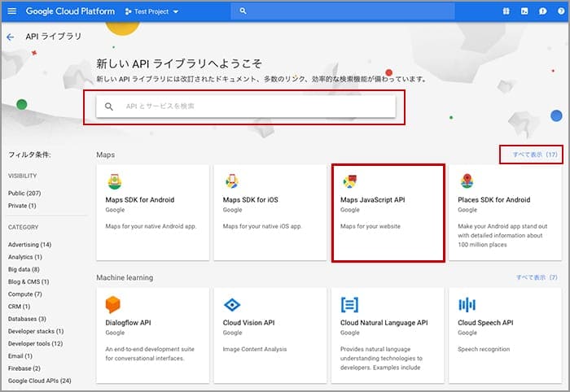Click the Maps SDK for iOS icon
Screen dimensions: 570x392
coord(232,181)
